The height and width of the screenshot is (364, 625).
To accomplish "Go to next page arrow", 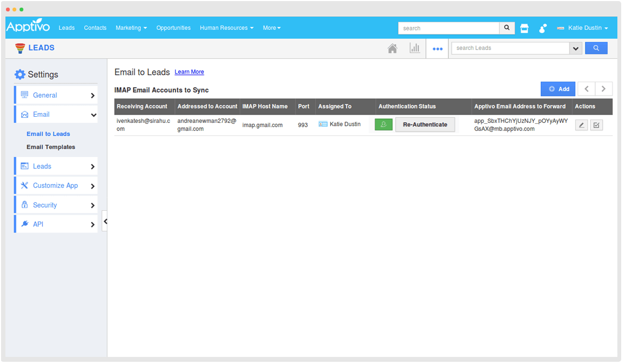I will [x=604, y=89].
